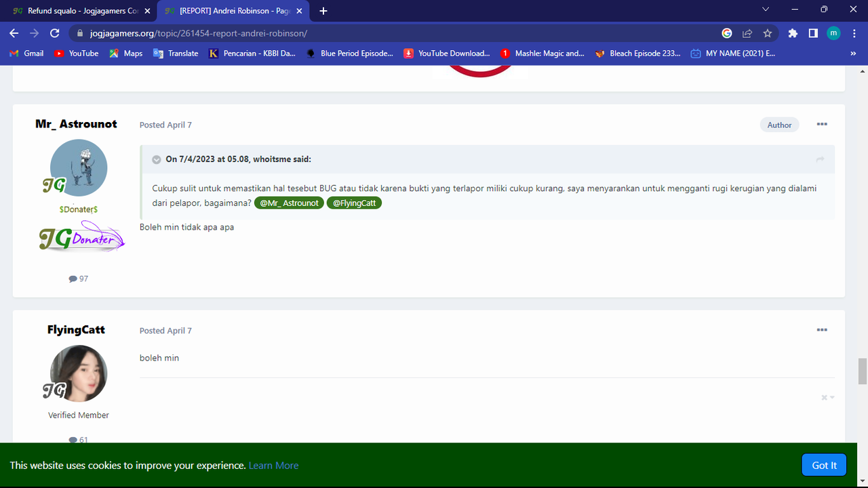
Task: Go back with the browser back arrow
Action: coord(14,33)
